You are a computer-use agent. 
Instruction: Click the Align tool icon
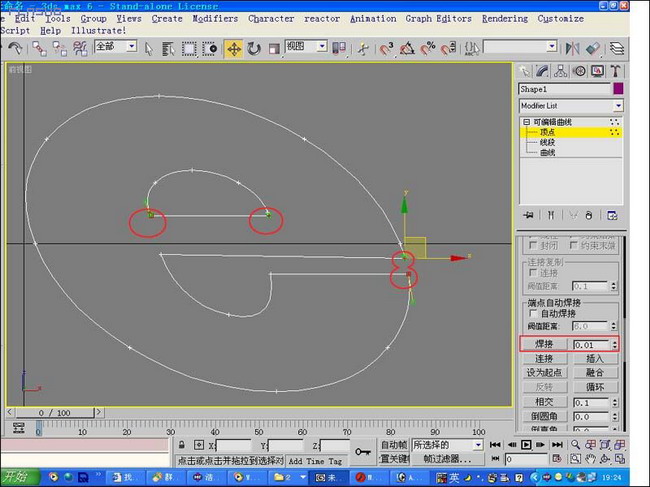(593, 49)
